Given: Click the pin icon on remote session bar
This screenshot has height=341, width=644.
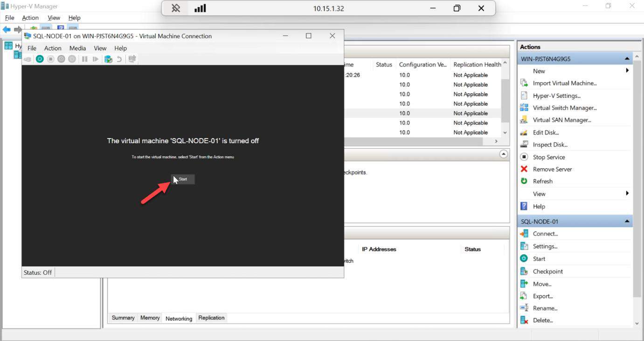Looking at the screenshot, I should 176,8.
